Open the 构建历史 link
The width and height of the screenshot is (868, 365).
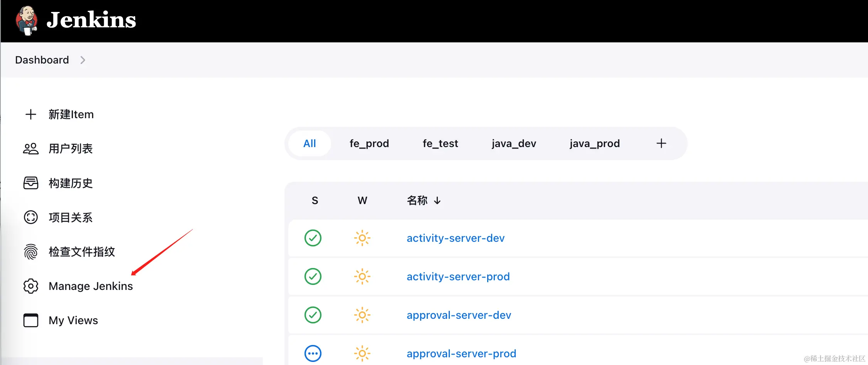(x=71, y=183)
